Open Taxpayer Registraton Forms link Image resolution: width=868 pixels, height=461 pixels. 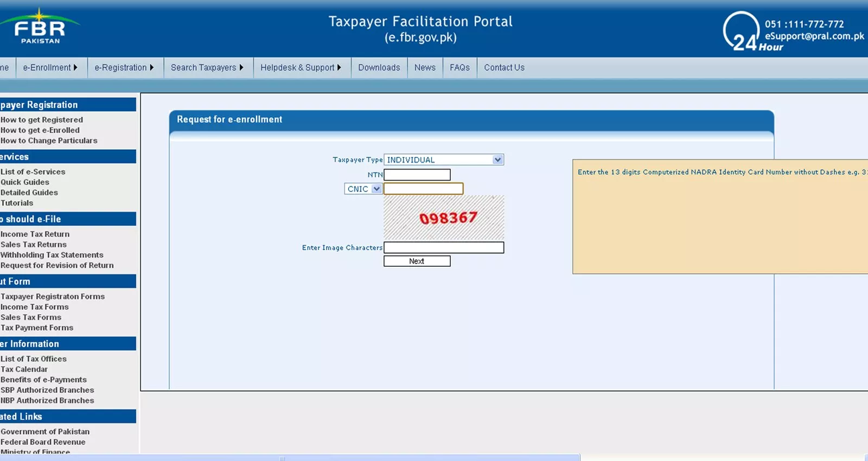point(53,297)
